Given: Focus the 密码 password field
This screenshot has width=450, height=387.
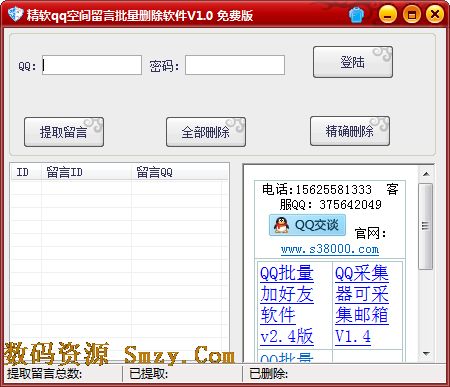Looking at the screenshot, I should (x=235, y=65).
